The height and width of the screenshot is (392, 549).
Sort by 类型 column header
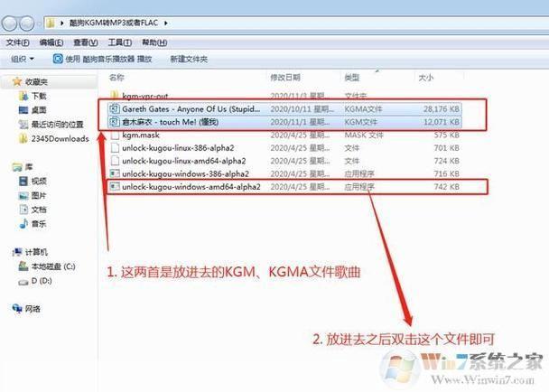click(x=352, y=78)
